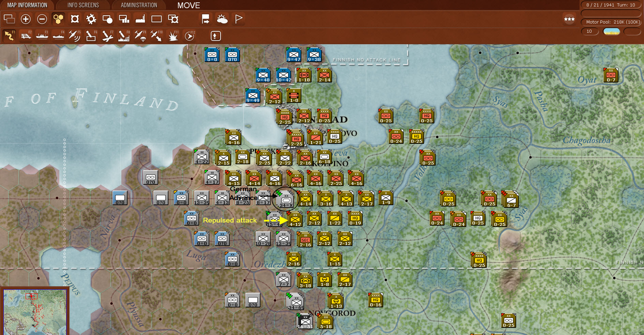Select the Soviet unit labeled 5-18
Screen dimensions: 644x335
[326, 321]
